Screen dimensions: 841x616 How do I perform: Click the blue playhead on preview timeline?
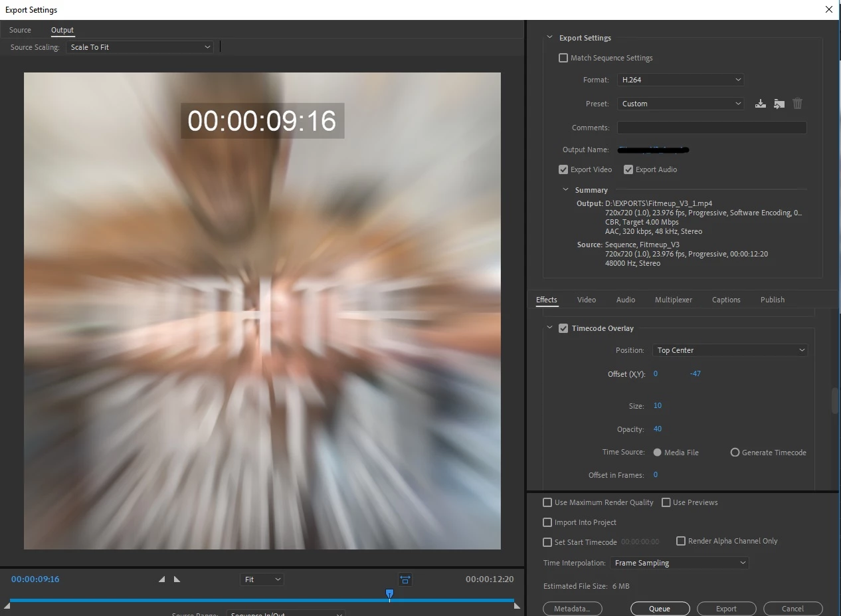389,594
